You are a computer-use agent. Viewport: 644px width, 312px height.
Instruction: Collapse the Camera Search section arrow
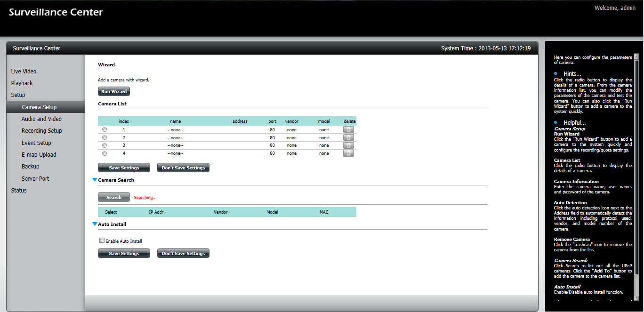click(95, 180)
